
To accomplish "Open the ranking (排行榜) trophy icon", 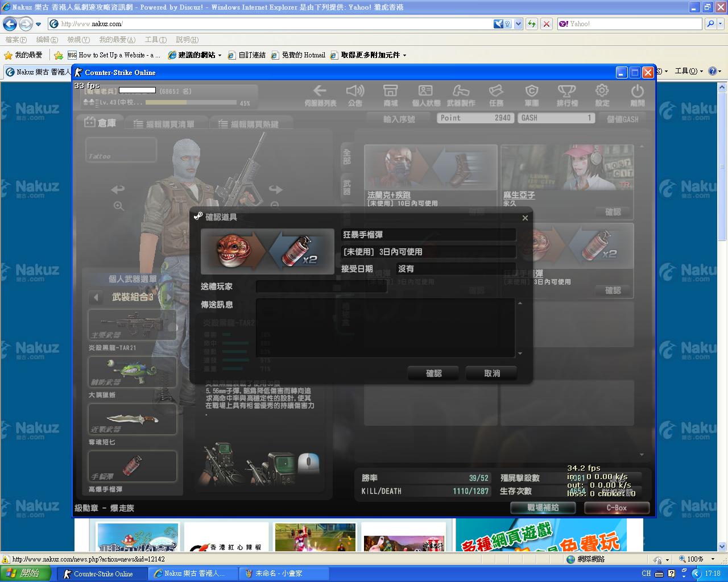I will pos(567,95).
